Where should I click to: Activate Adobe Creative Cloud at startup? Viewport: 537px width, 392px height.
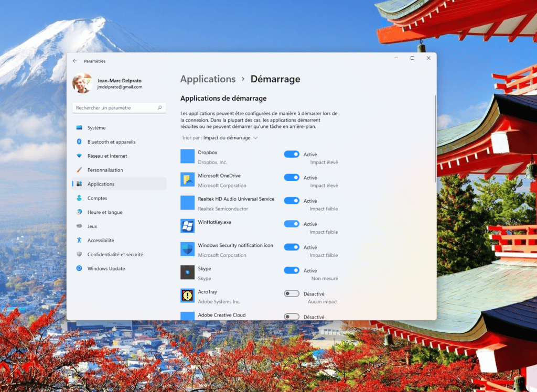(x=292, y=316)
